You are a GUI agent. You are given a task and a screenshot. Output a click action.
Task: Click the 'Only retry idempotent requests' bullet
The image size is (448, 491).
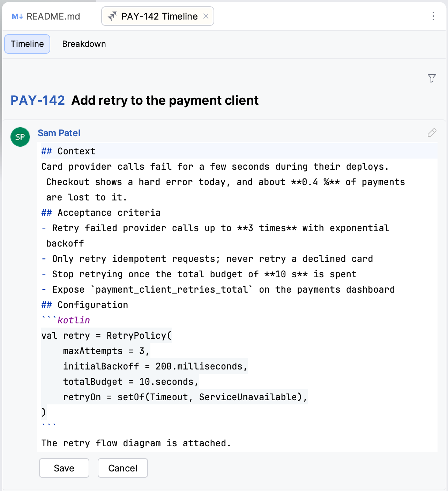(207, 259)
